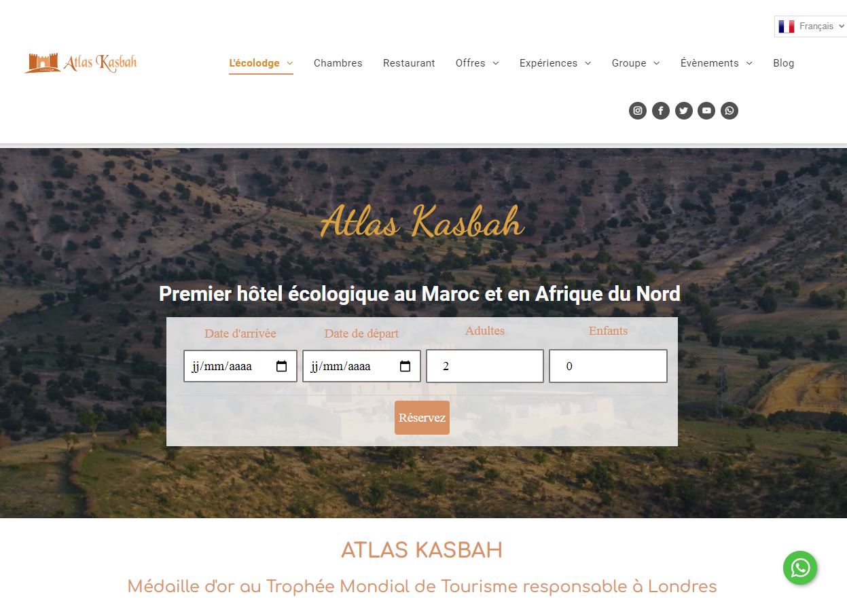
Task: Open the YouTube social icon
Action: point(706,111)
